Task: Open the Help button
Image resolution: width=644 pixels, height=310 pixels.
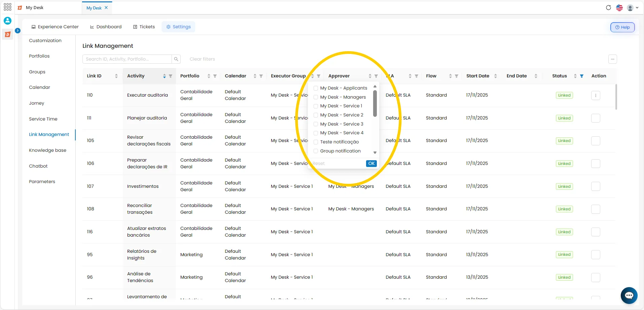Action: pos(622,27)
